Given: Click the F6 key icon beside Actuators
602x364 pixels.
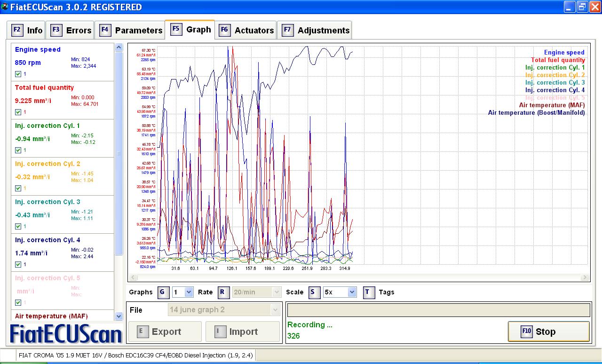Looking at the screenshot, I should (224, 30).
